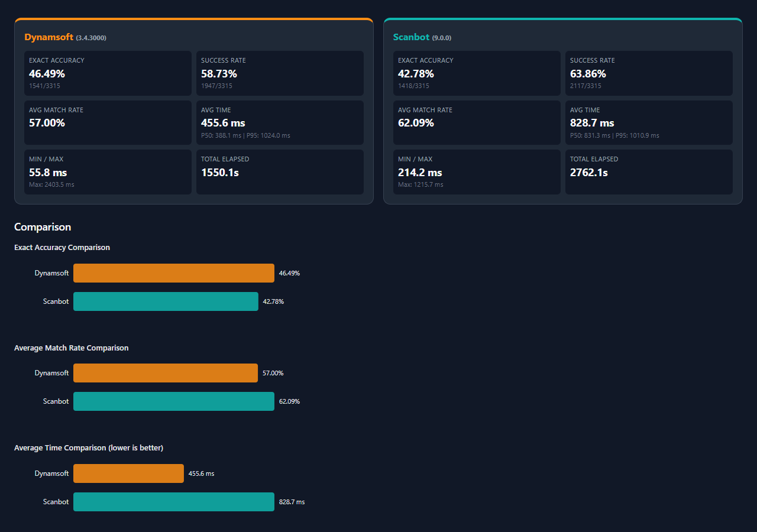Screen dimensions: 757x532
Task: Click Scanbot min time 214.2 ms
Action: tap(420, 173)
